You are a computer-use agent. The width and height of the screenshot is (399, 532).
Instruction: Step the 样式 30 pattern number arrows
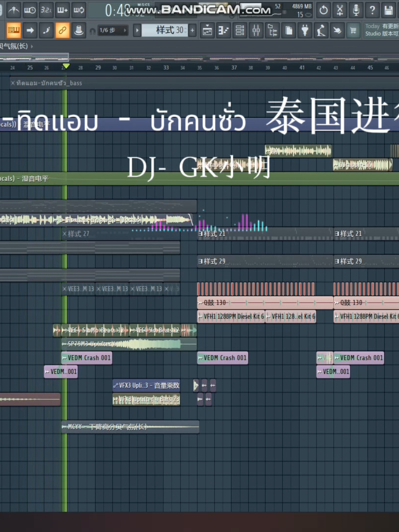pyautogui.click(x=186, y=30)
